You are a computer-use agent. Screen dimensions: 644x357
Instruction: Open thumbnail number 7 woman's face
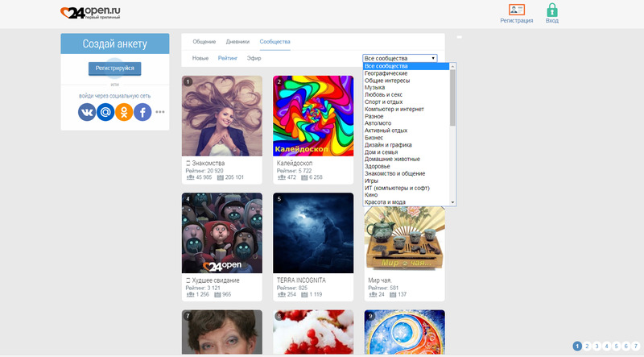(x=222, y=332)
